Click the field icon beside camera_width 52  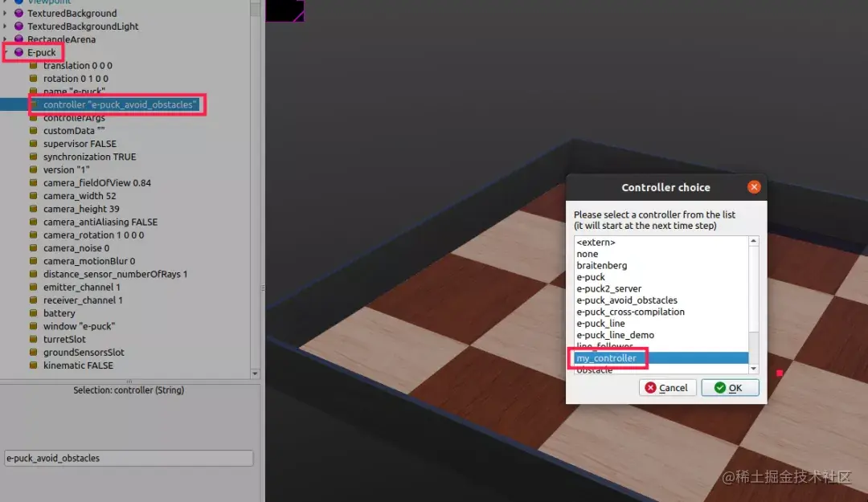pyautogui.click(x=33, y=196)
